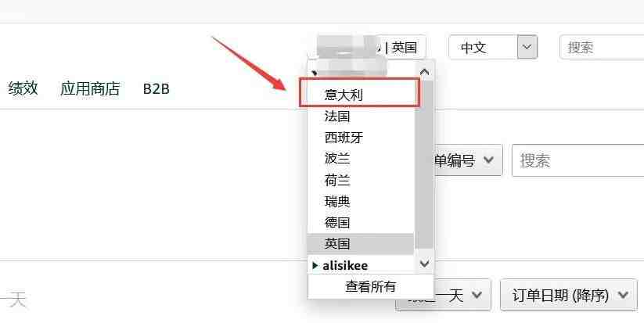The height and width of the screenshot is (323, 644).
Task: Open the 应用商店 menu tab
Action: [90, 88]
